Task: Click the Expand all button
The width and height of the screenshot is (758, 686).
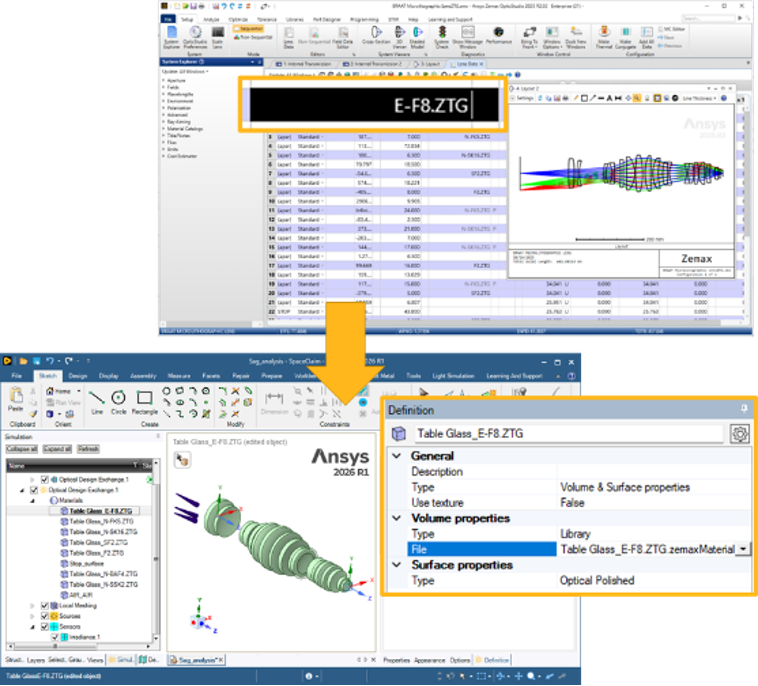Action: [57, 449]
